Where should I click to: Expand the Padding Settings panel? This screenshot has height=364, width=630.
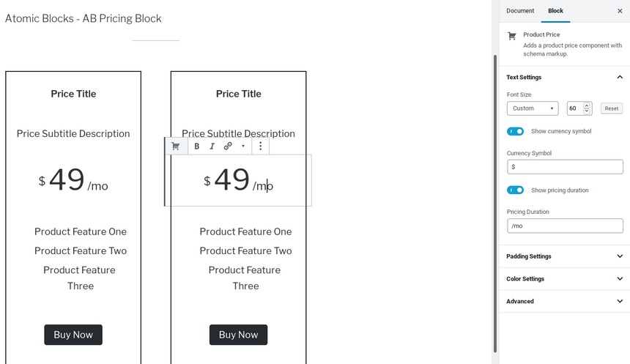click(565, 256)
